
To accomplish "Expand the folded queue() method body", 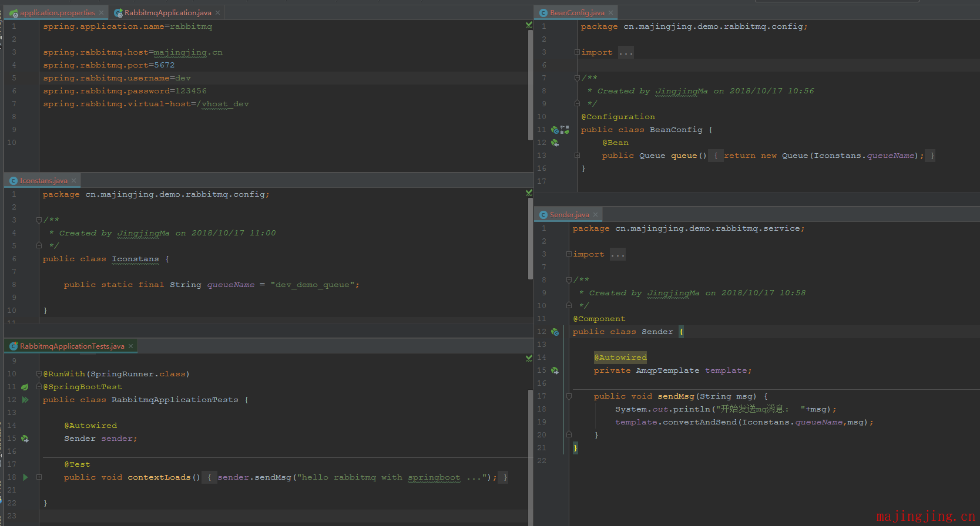I will pos(577,156).
